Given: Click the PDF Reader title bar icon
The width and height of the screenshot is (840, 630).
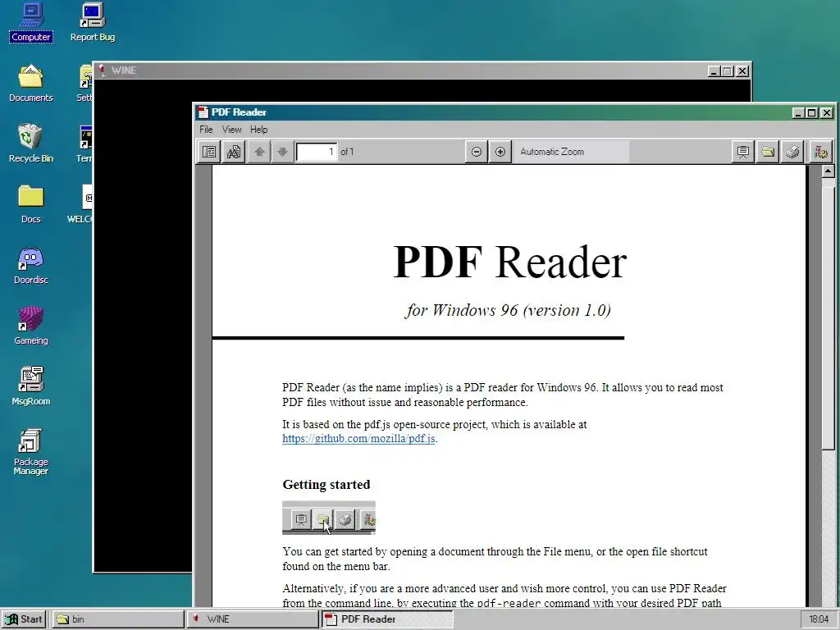Looking at the screenshot, I should (x=203, y=112).
